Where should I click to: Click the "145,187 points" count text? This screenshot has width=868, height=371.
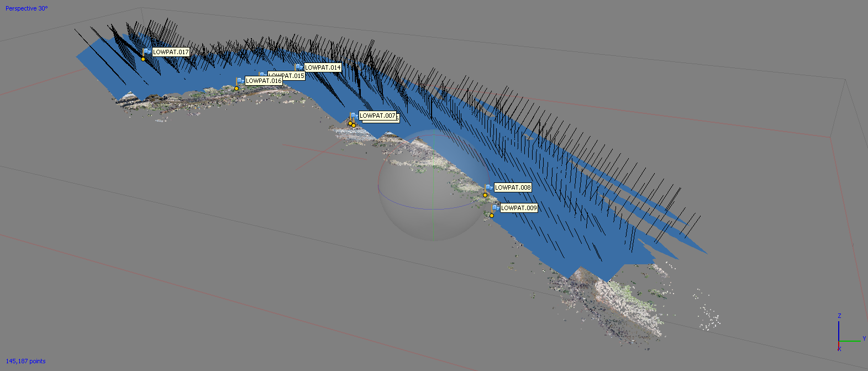(x=26, y=361)
